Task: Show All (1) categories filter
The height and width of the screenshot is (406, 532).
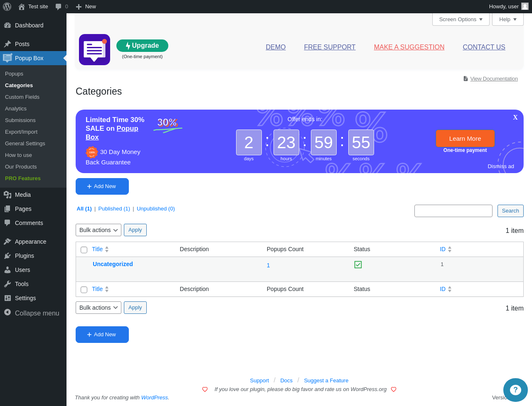Action: pos(84,209)
